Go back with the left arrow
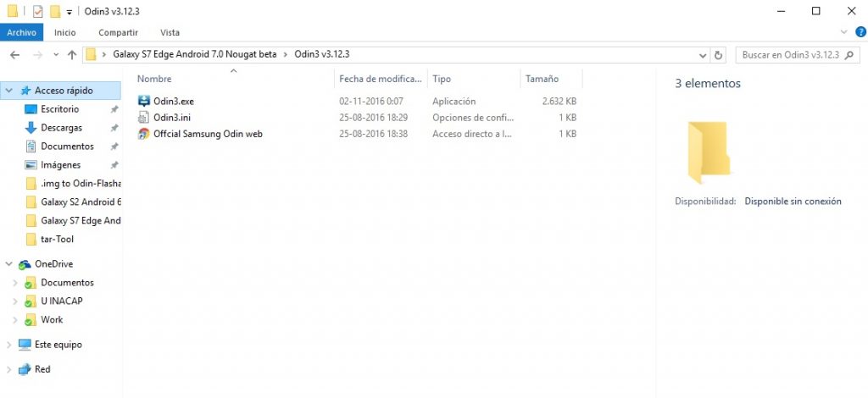The image size is (868, 398). pyautogui.click(x=15, y=55)
